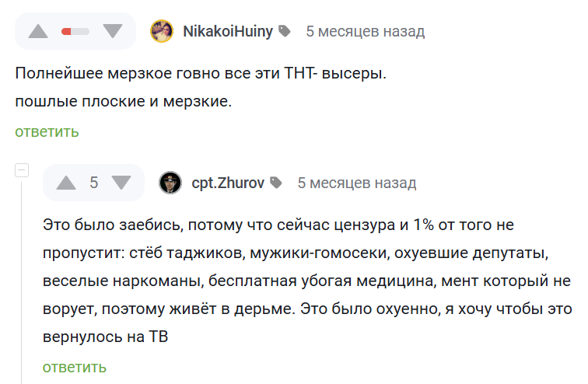
Task: Click the tag icon next to NikakoiHuiny
Action: (x=285, y=31)
